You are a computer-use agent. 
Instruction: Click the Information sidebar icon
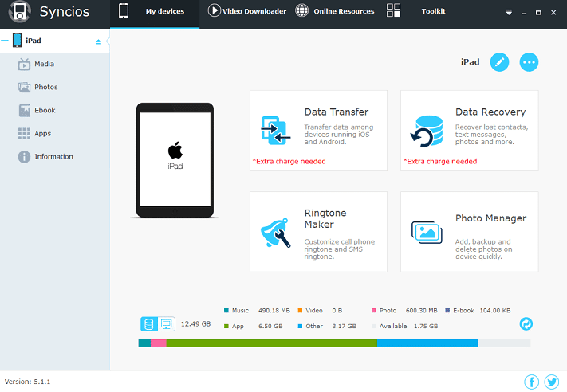(24, 157)
